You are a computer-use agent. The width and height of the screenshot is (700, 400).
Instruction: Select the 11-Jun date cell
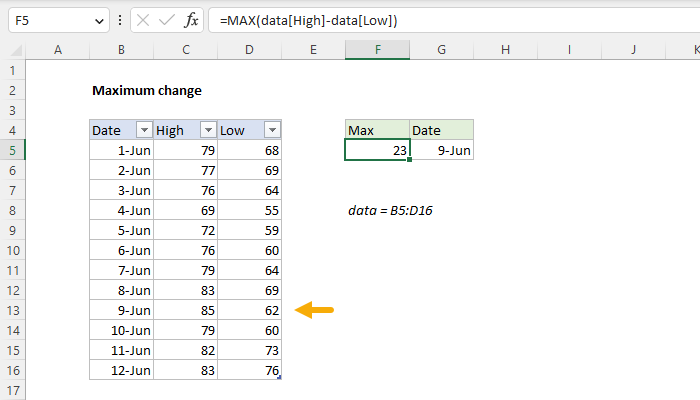[x=121, y=350]
